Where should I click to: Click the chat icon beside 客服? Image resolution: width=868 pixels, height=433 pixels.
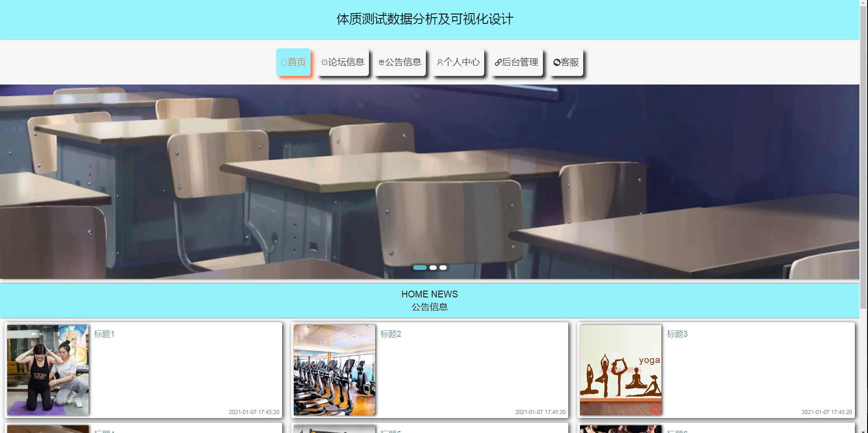pyautogui.click(x=557, y=62)
